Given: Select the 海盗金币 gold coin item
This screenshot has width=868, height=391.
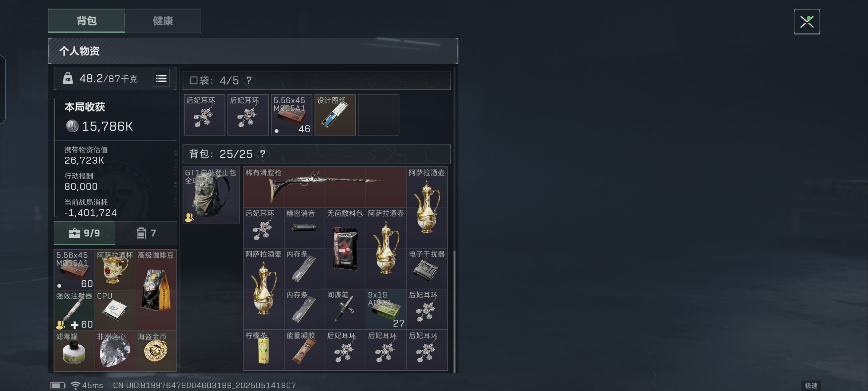Looking at the screenshot, I should (156, 351).
